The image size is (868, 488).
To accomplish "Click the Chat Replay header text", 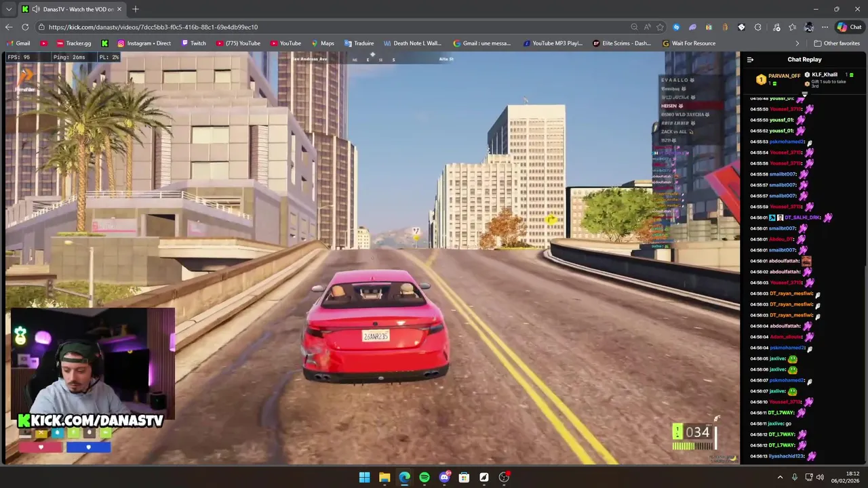I will (804, 60).
